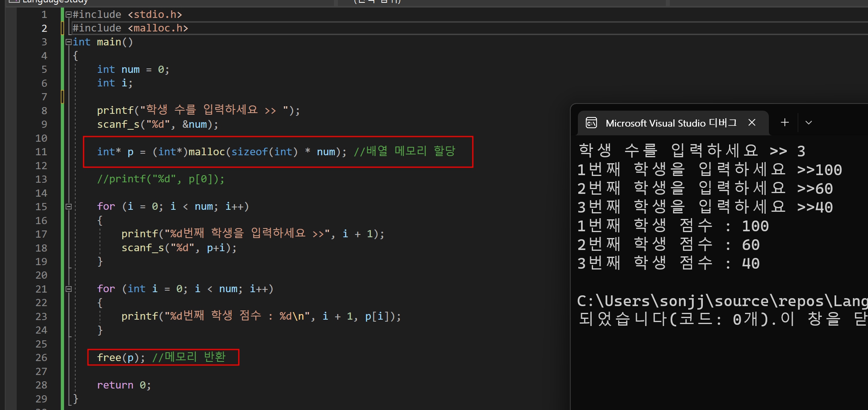Click the scanf_s("%d", &num) line
This screenshot has height=410, width=868.
158,125
